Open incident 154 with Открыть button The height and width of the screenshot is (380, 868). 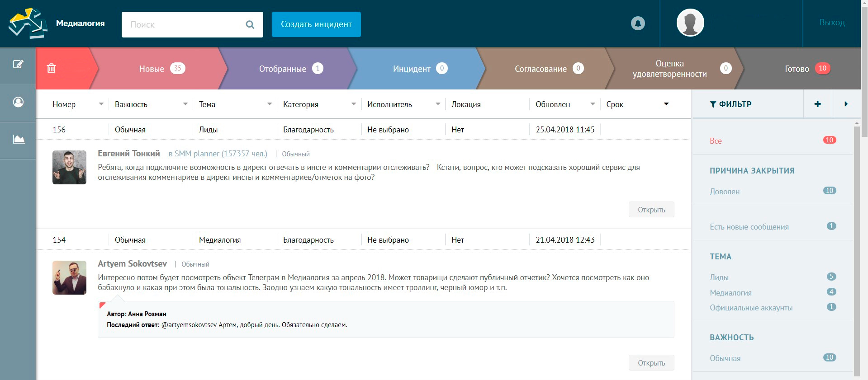coord(651,363)
